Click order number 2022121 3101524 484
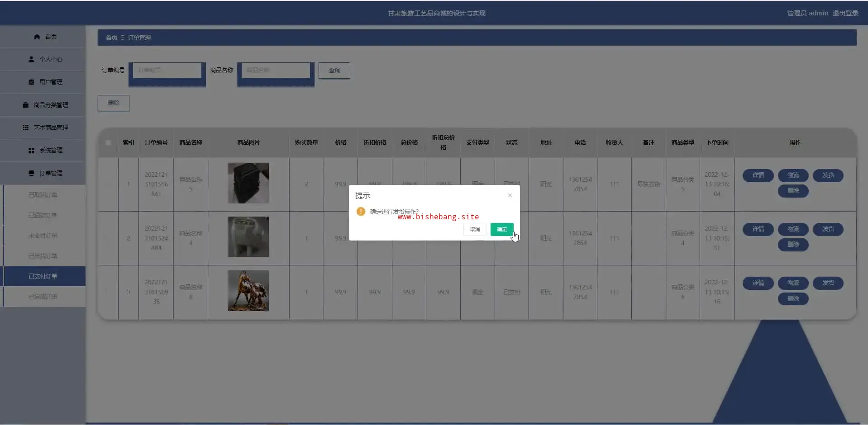868x425 pixels. 156,238
